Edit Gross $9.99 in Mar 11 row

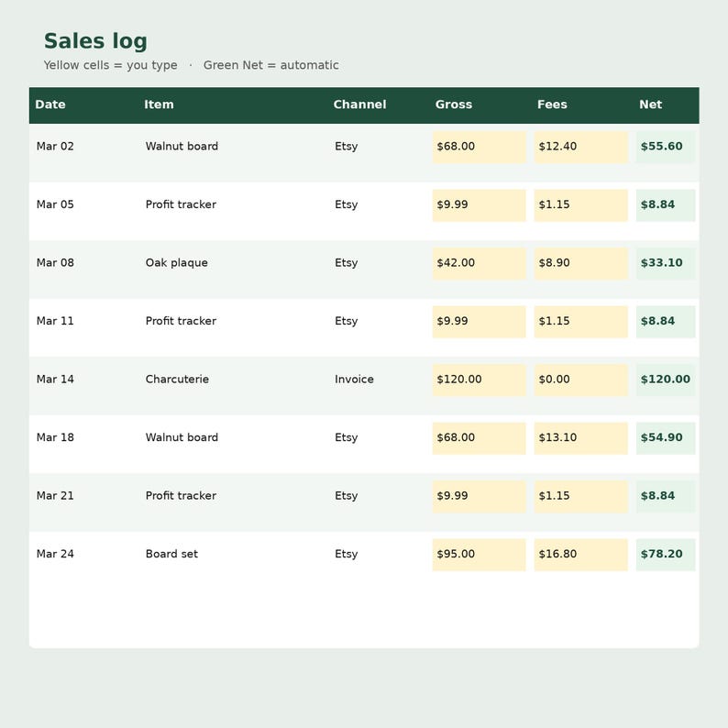480,322
